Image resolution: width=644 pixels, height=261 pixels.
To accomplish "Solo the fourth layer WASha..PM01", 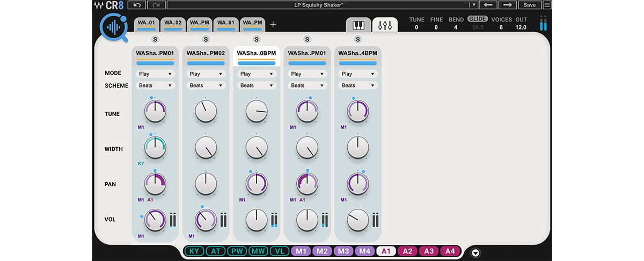I will 307,39.
